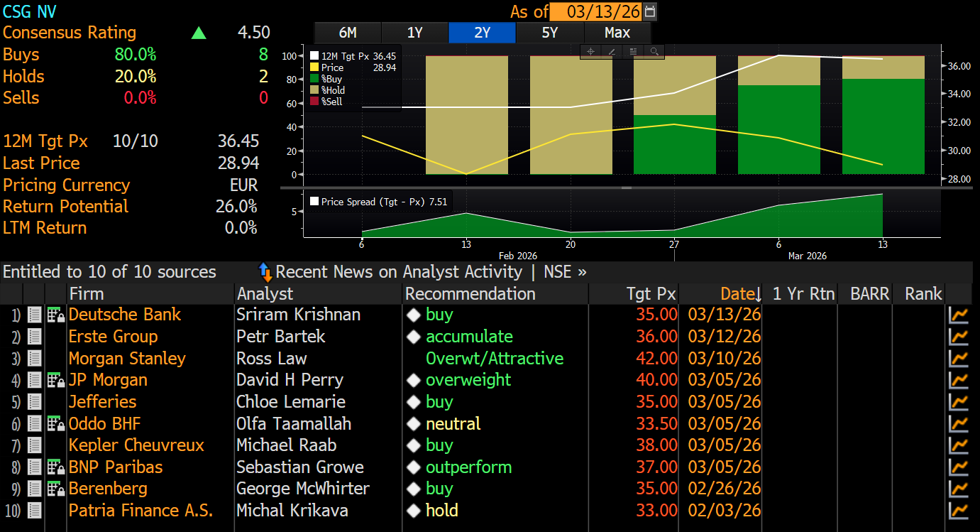The height and width of the screenshot is (532, 980).
Task: Toggle the 12M Tgt Px legend series
Action: (315, 56)
